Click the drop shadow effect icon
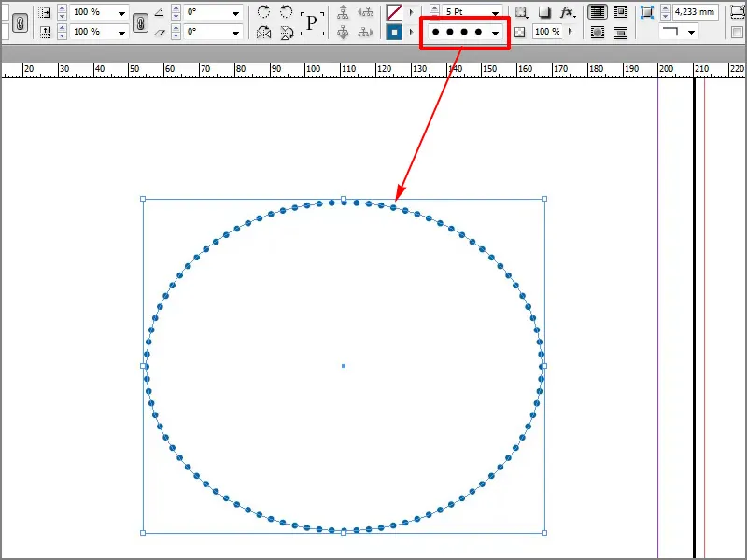The image size is (747, 560). click(543, 10)
